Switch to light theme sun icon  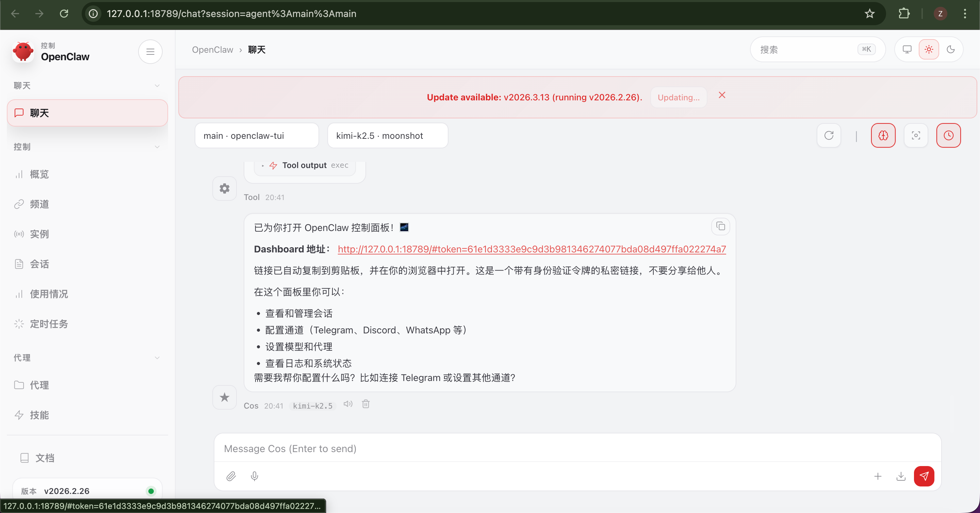point(929,49)
